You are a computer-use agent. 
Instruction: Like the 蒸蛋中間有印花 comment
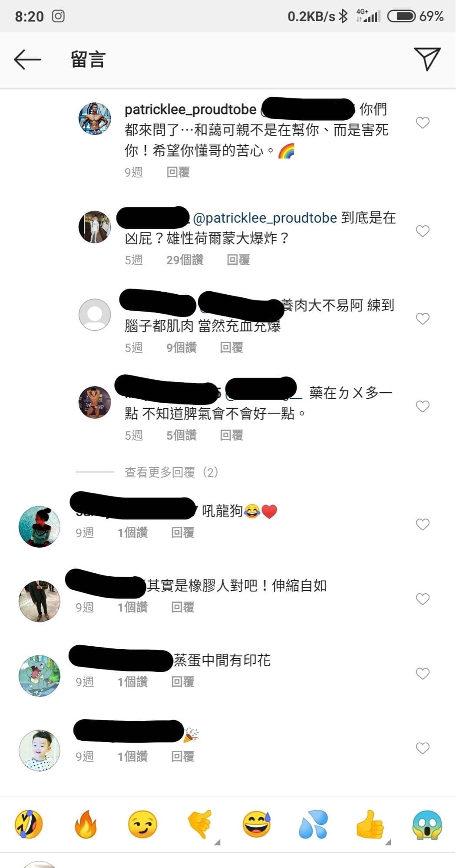423,674
